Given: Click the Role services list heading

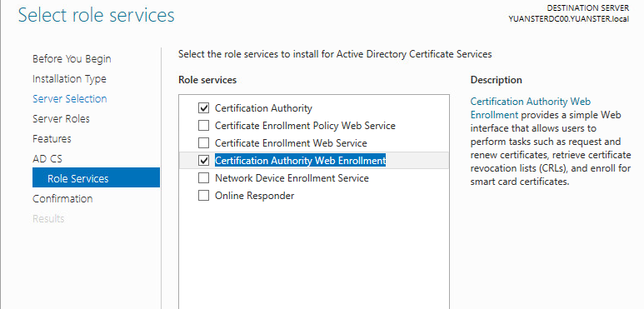Looking at the screenshot, I should [207, 80].
